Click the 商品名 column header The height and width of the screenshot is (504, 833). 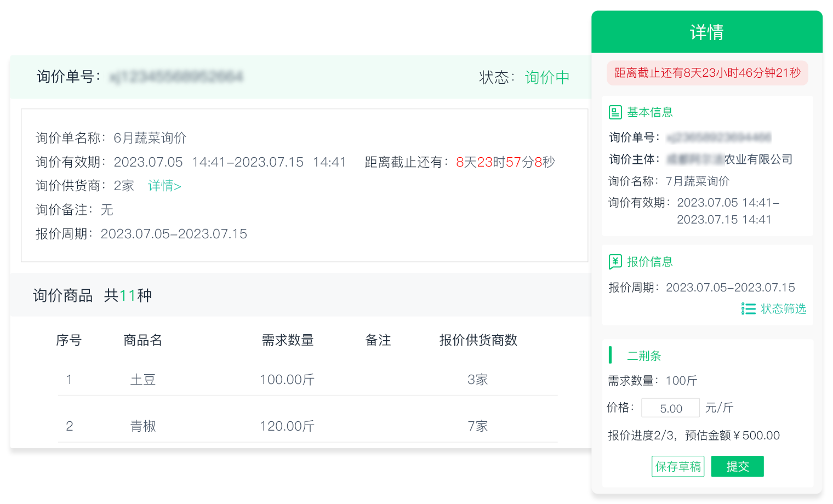[142, 340]
